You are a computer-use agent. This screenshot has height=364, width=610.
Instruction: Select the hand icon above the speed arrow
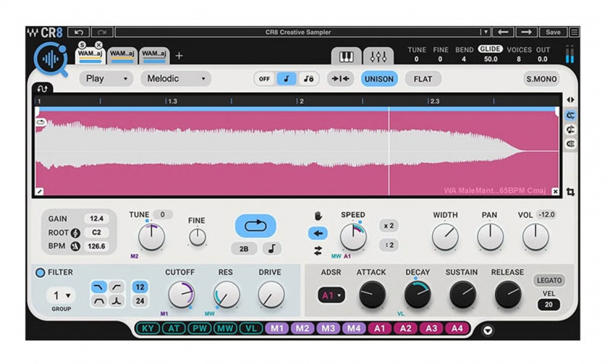(319, 216)
